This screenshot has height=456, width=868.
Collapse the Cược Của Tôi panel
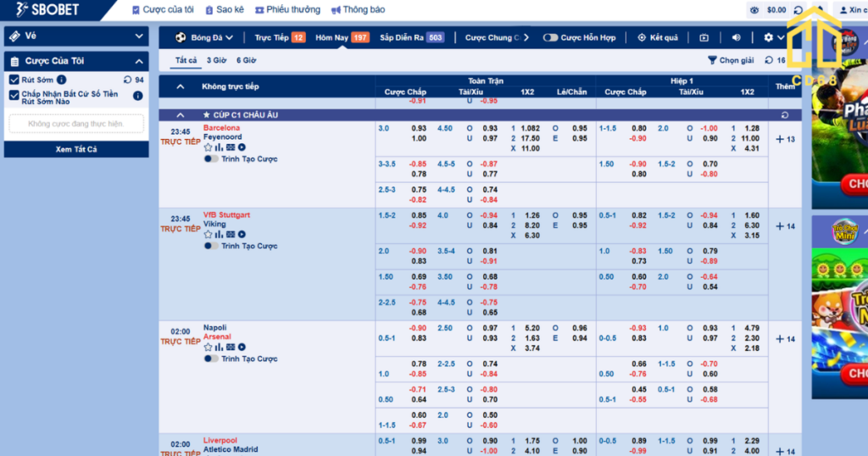(76, 61)
